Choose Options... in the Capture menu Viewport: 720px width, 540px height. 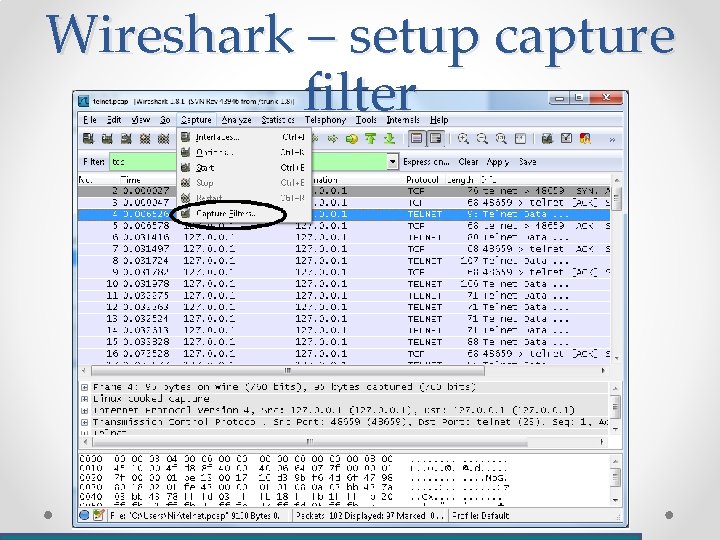(x=243, y=152)
